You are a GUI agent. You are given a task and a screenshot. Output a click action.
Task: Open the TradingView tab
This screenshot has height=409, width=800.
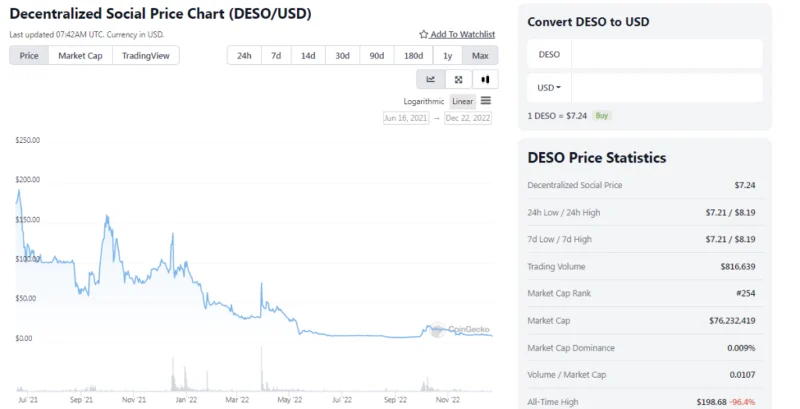[x=145, y=56]
